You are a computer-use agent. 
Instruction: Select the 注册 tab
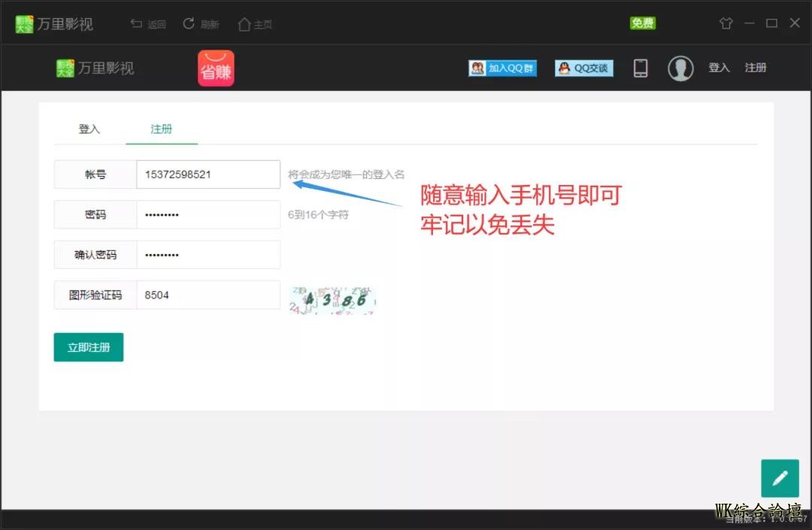click(162, 129)
